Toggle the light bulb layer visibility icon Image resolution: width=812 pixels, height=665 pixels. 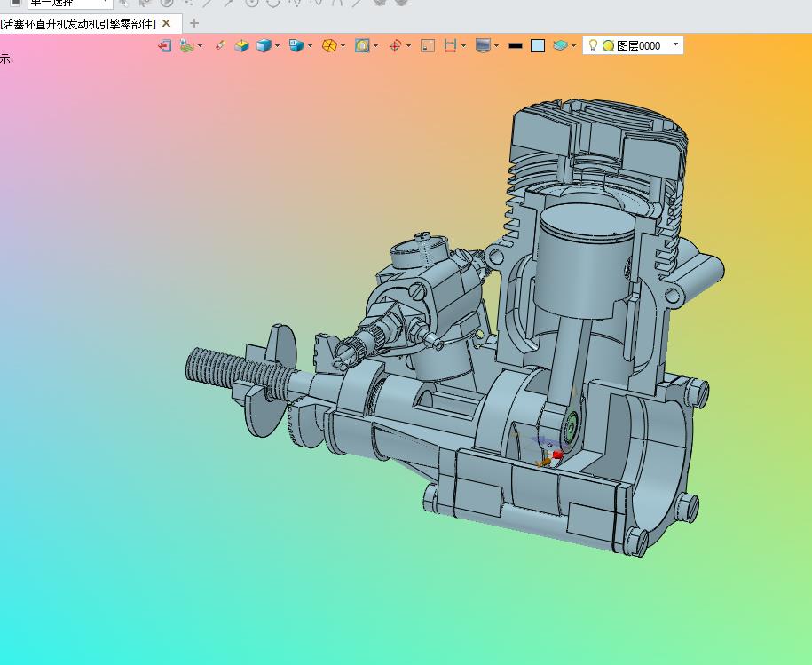(x=594, y=45)
